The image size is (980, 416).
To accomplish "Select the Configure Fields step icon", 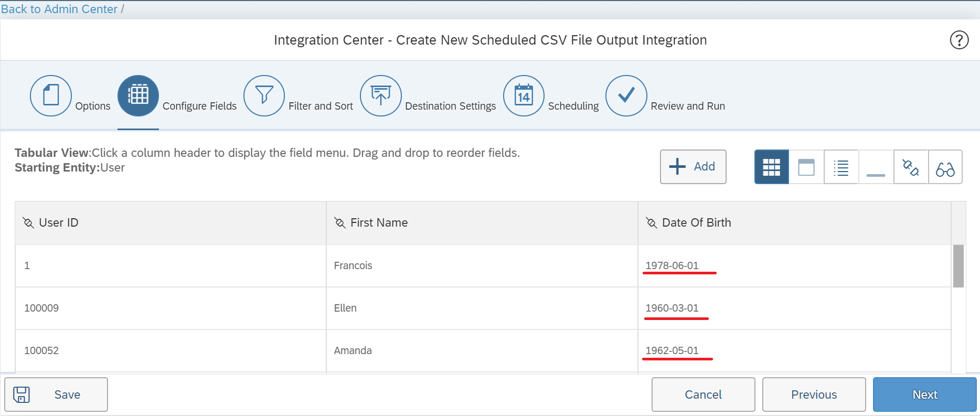I will [x=138, y=95].
